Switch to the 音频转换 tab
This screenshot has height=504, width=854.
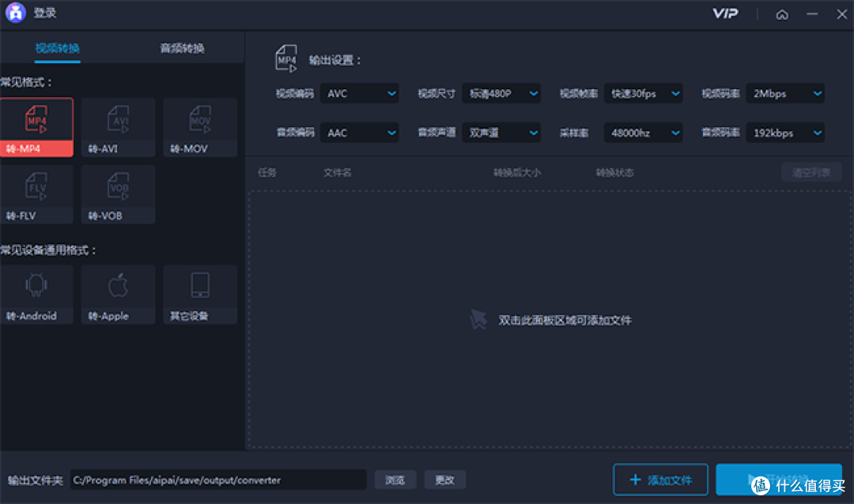click(182, 48)
